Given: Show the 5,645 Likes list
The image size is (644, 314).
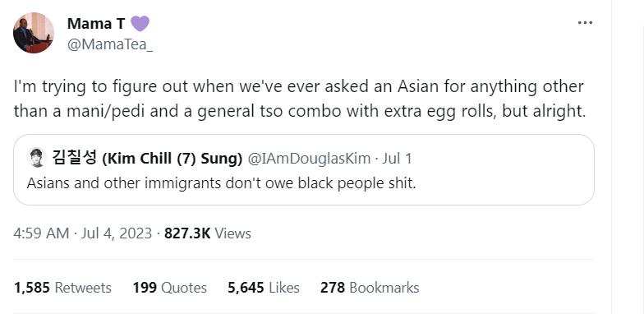Looking at the screenshot, I should point(263,288).
